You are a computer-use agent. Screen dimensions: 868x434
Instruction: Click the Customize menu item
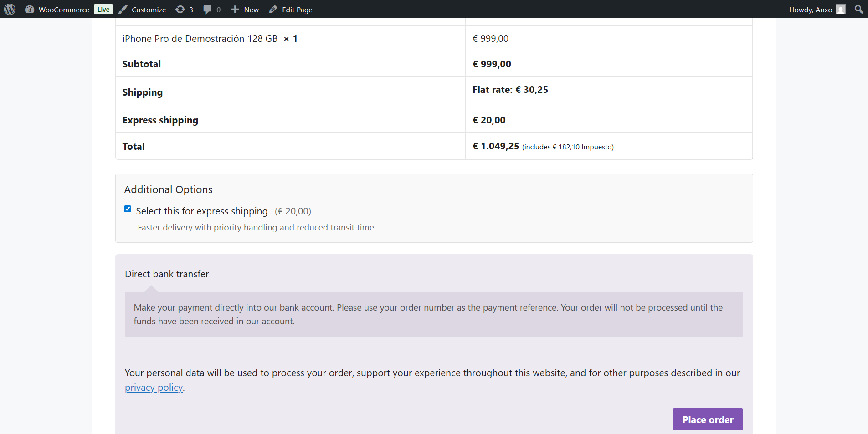click(149, 10)
